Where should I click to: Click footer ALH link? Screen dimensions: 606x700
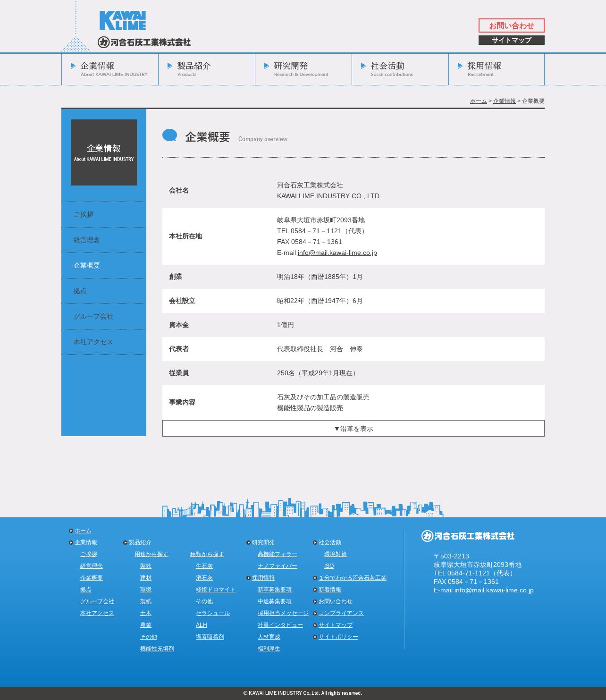(202, 625)
